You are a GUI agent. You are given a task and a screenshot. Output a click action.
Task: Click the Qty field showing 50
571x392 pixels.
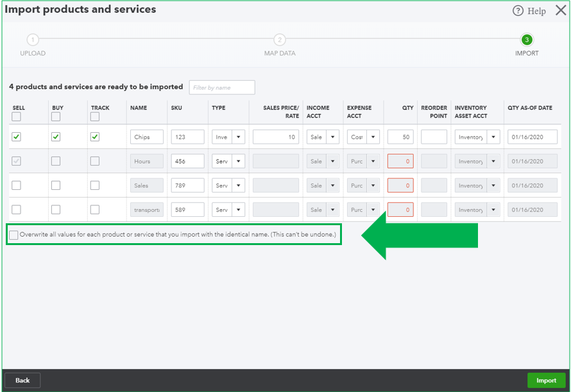tap(400, 137)
